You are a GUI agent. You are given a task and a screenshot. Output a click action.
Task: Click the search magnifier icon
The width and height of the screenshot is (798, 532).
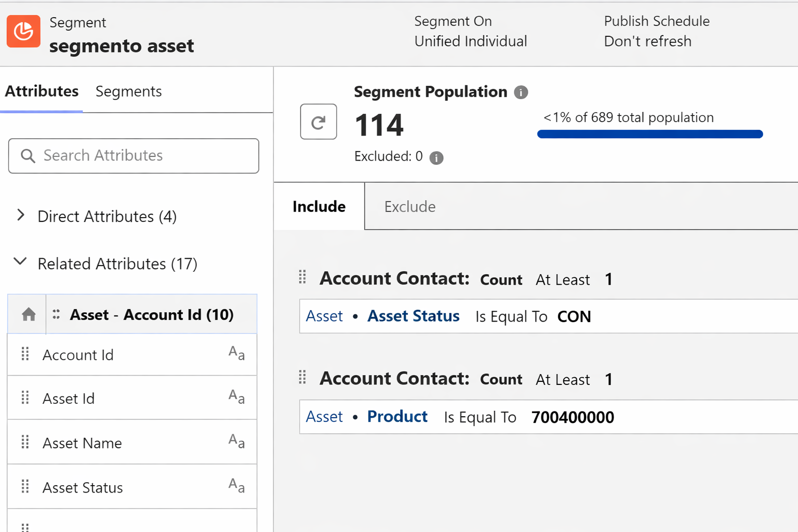[x=28, y=156]
